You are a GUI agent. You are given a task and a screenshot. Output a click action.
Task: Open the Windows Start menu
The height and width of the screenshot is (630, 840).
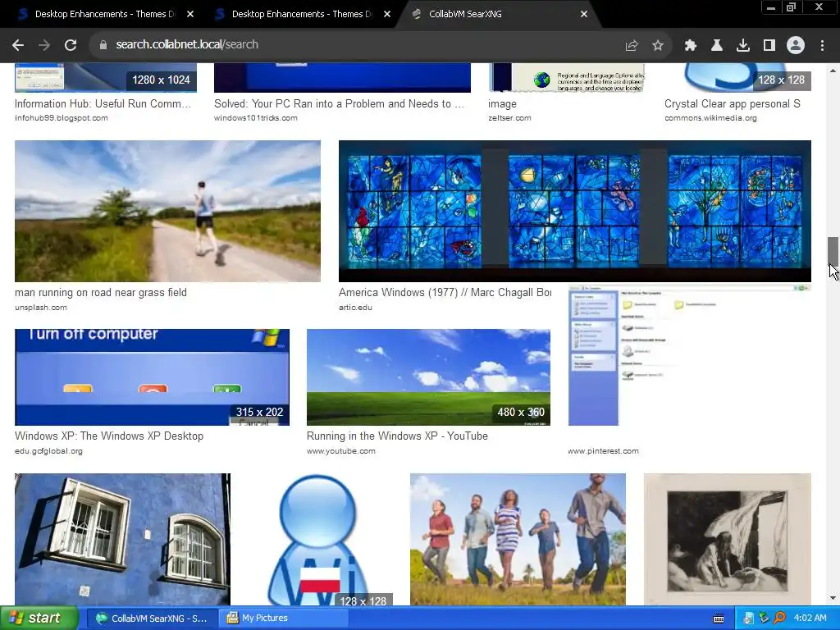pos(39,619)
